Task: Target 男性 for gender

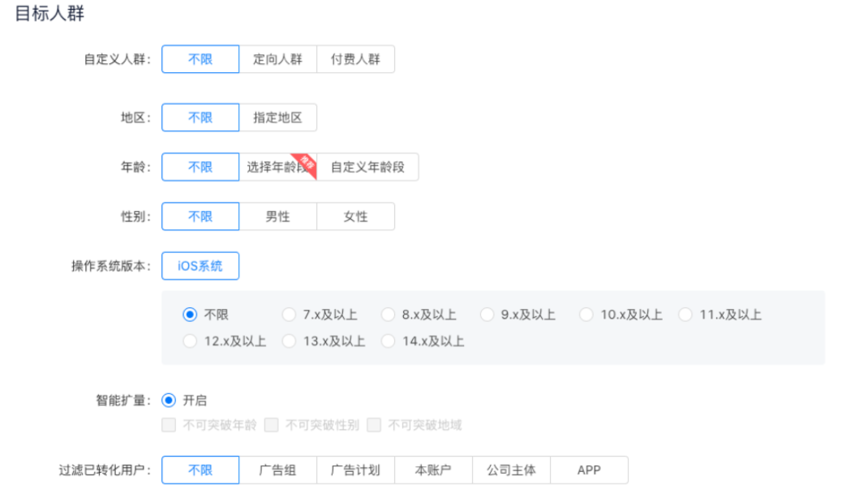Action: click(x=278, y=216)
